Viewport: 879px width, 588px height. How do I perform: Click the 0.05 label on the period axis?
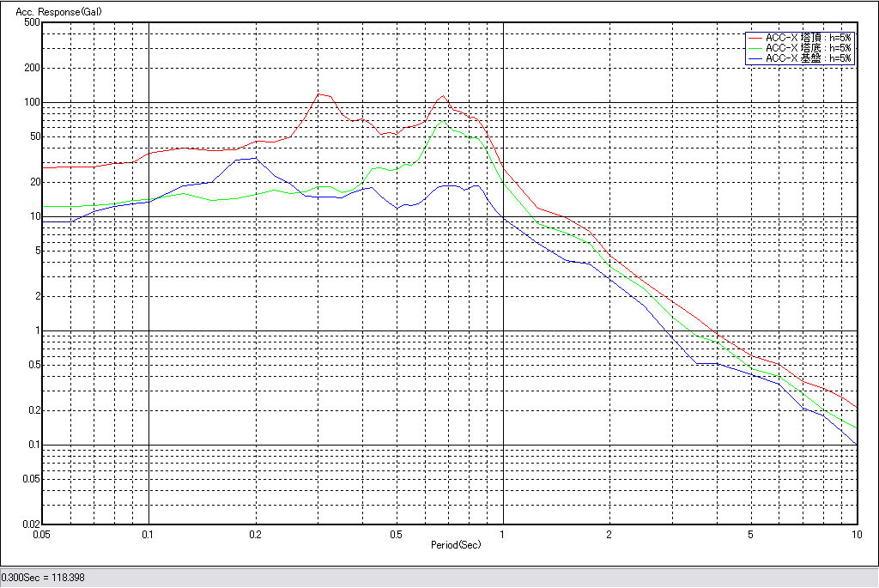click(40, 535)
